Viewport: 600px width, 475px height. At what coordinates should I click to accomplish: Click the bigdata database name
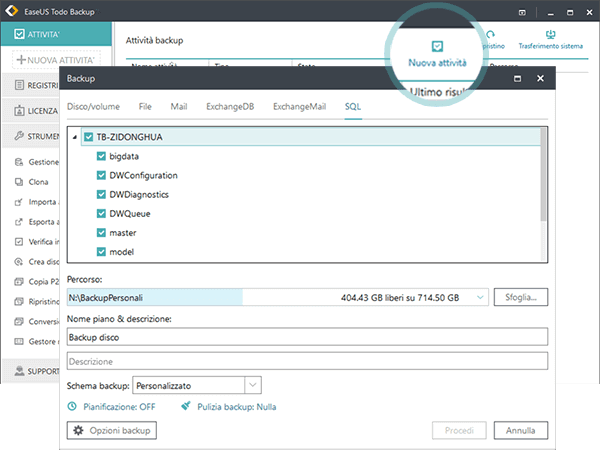pyautogui.click(x=124, y=156)
